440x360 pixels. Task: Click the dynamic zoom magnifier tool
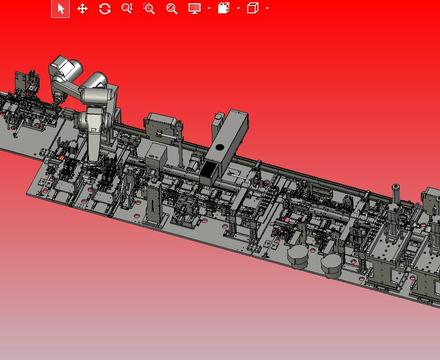click(x=127, y=8)
